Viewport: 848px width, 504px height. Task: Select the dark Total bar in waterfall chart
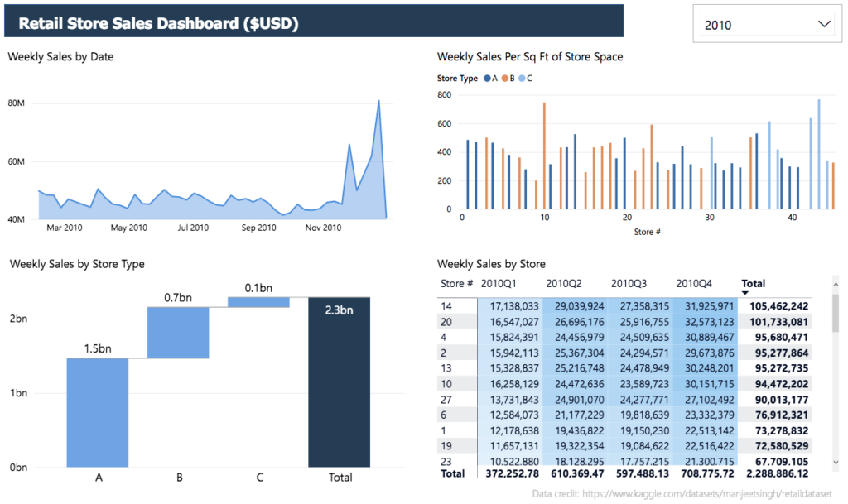[340, 382]
